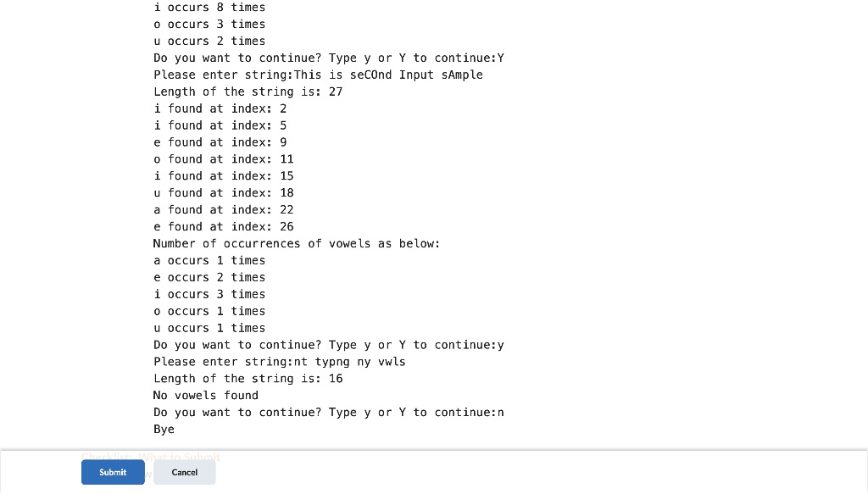Click the Cancel button

pos(184,472)
